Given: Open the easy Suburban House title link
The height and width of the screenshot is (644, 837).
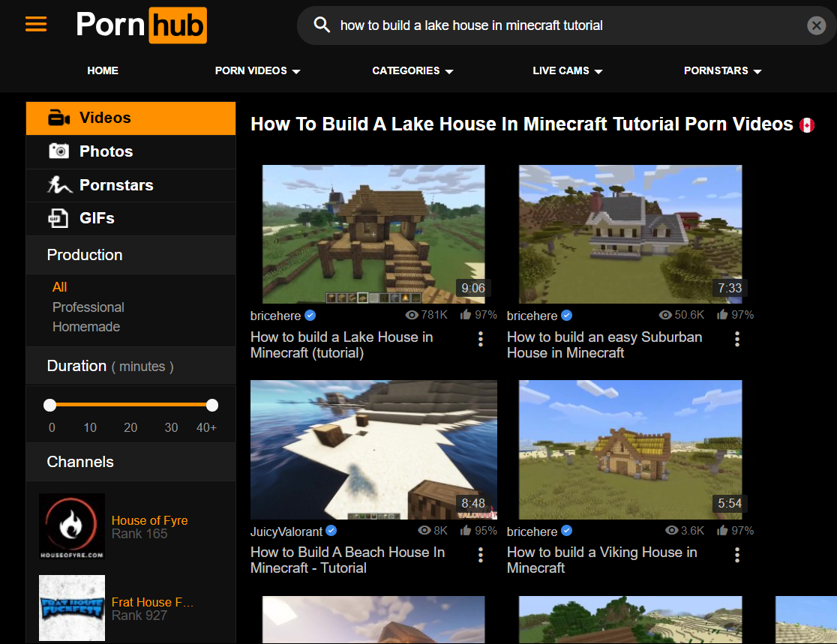Looking at the screenshot, I should point(604,345).
